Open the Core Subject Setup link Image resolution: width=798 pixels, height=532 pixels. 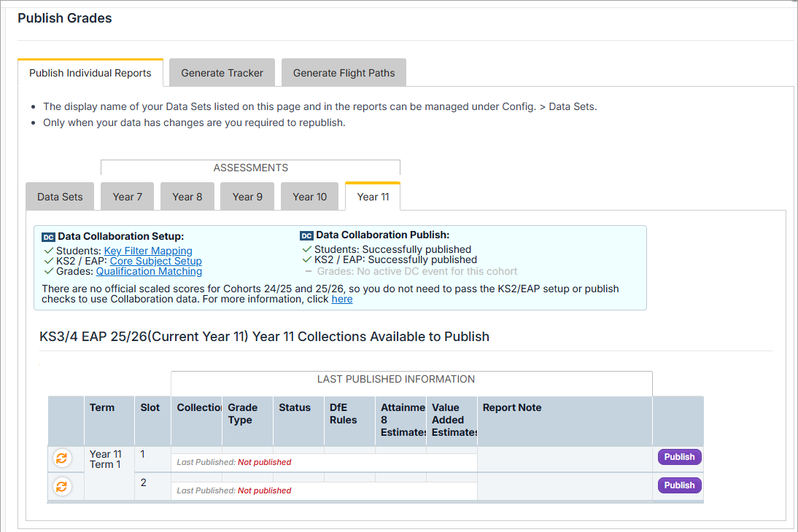(155, 261)
